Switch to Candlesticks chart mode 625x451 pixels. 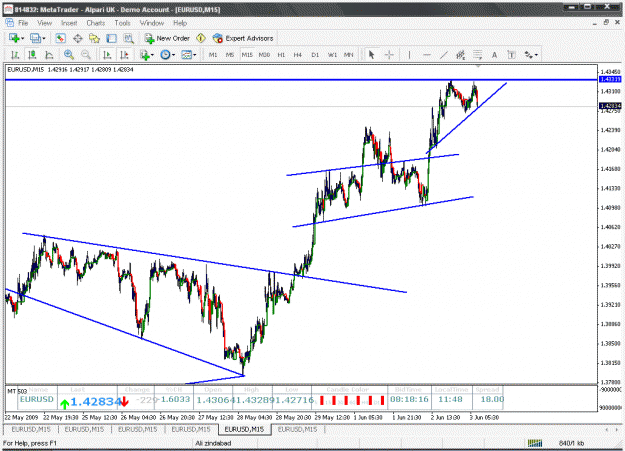32,55
